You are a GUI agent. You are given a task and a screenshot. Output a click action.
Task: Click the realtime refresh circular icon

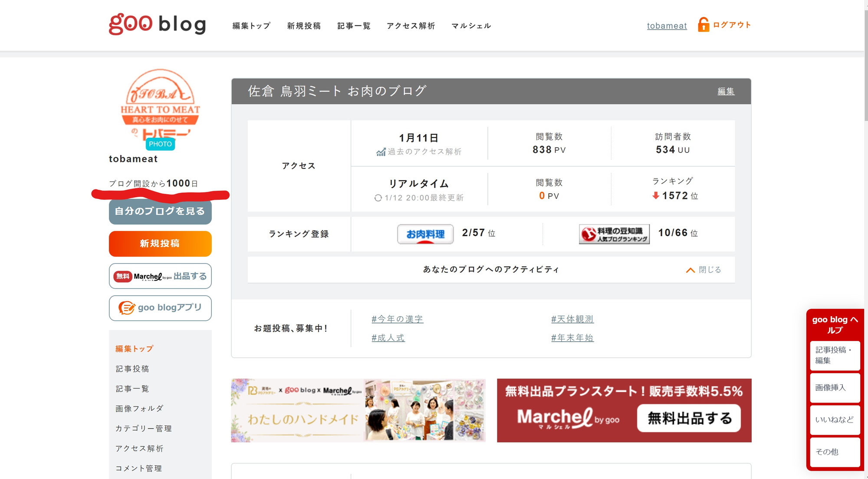[x=378, y=198]
